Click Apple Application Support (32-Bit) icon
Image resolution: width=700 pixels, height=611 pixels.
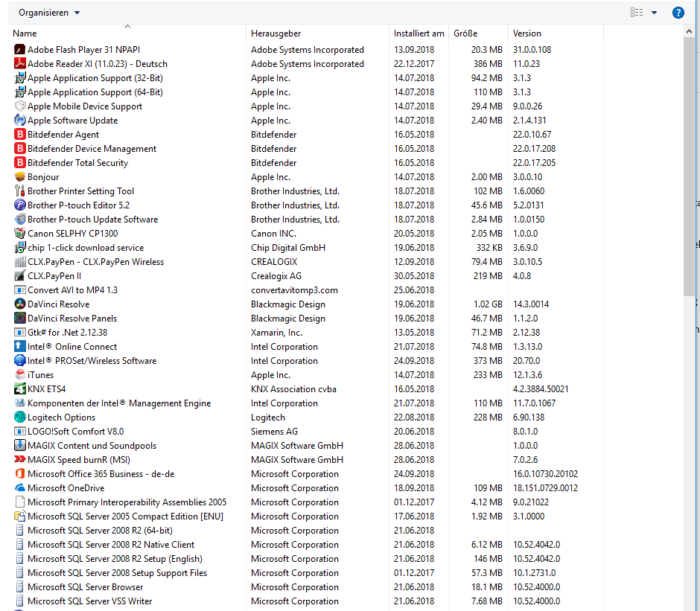pyautogui.click(x=19, y=77)
